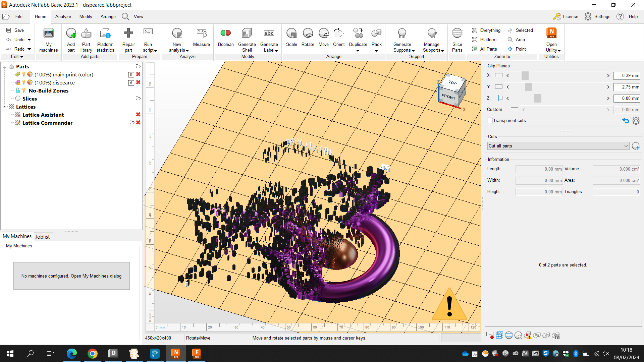Viewport: 644px width, 362px height.
Task: Toggle the X clip plane box
Action: click(499, 75)
